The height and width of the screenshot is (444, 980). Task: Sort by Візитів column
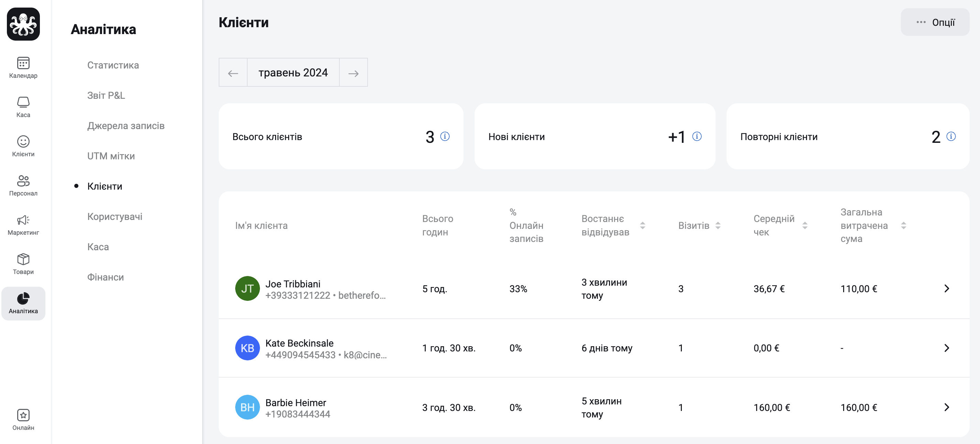point(718,225)
